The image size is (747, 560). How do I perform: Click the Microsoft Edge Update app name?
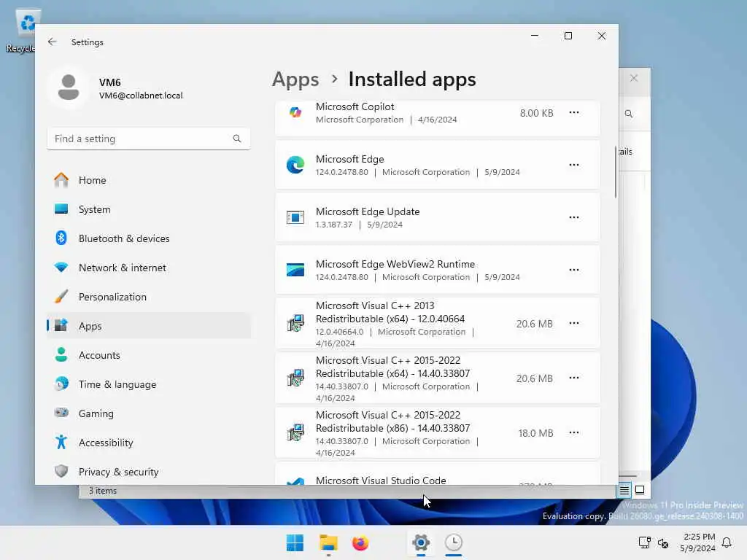click(x=368, y=211)
